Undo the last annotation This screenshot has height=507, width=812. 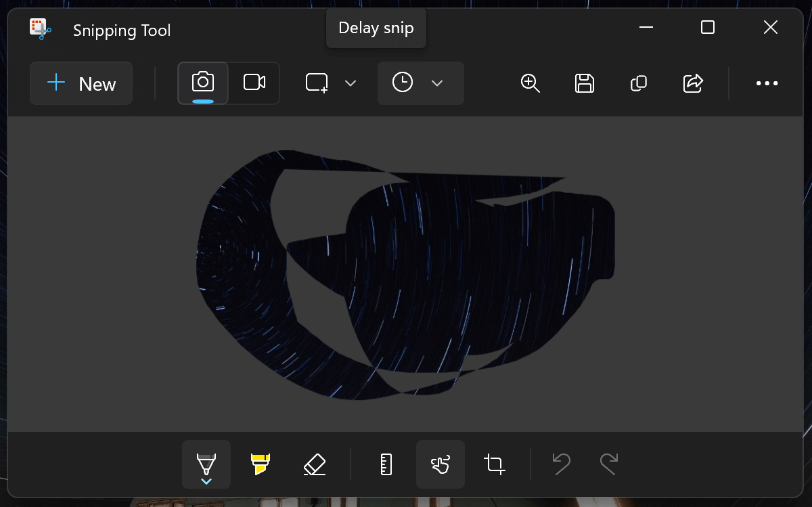(561, 464)
